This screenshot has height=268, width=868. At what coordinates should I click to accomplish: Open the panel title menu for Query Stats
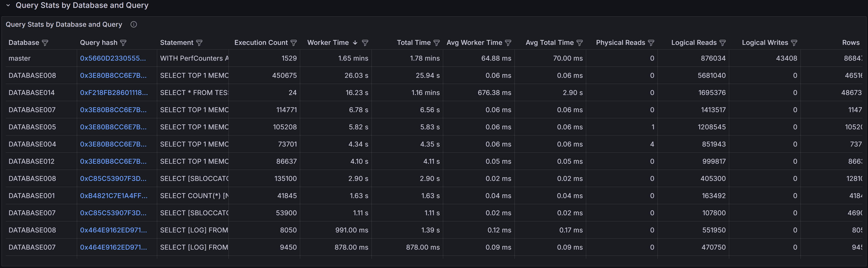(x=64, y=24)
